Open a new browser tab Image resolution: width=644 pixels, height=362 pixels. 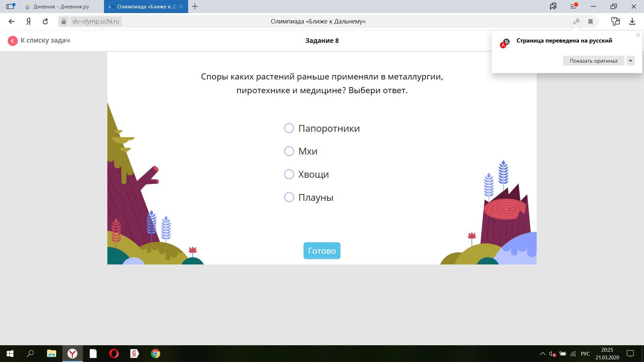(x=195, y=6)
